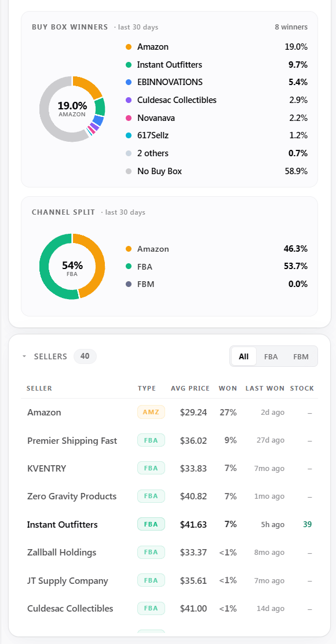The width and height of the screenshot is (336, 644).
Task: Click the blue EBINNOVATIONS legend dot
Action: [129, 82]
